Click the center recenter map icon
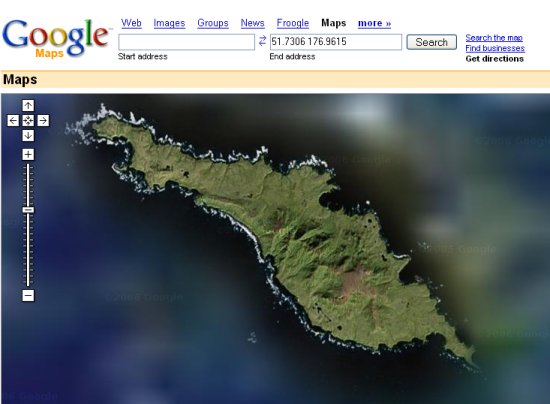This screenshot has height=404, width=550. click(x=28, y=121)
